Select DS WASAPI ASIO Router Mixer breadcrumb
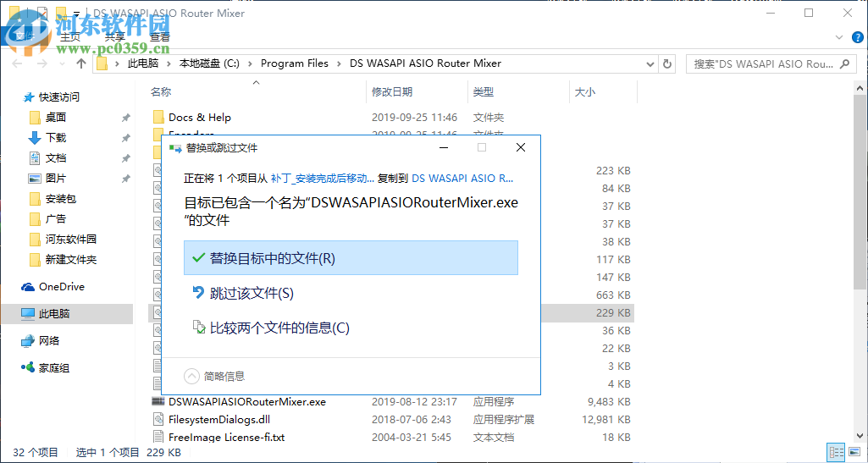 425,63
